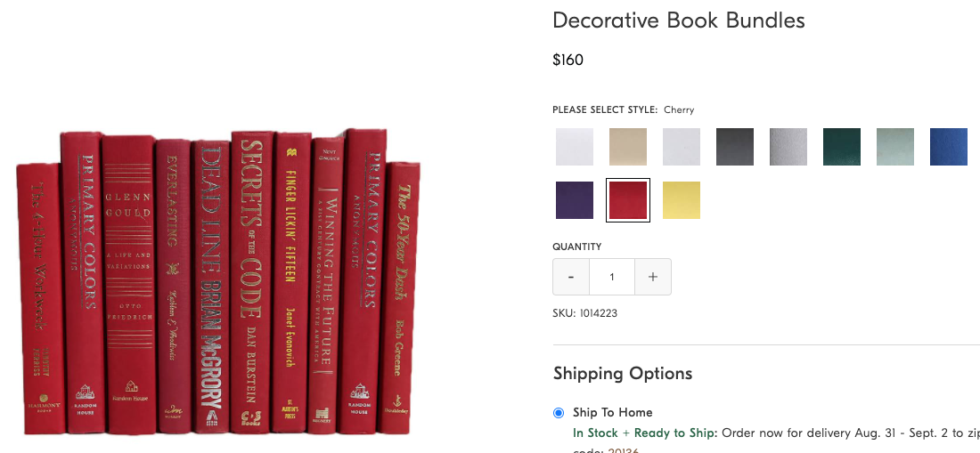Click the selected Cherry red swatch
The image size is (980, 453).
click(x=628, y=200)
